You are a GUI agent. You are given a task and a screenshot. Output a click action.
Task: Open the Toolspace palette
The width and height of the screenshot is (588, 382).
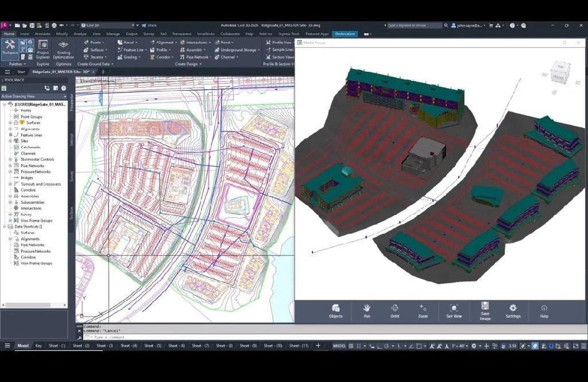click(x=10, y=47)
